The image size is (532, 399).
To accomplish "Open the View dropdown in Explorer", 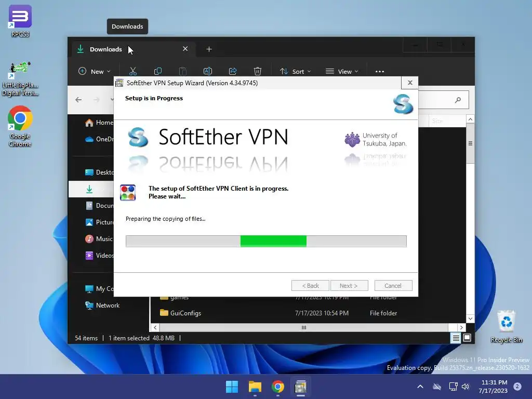I will point(342,71).
